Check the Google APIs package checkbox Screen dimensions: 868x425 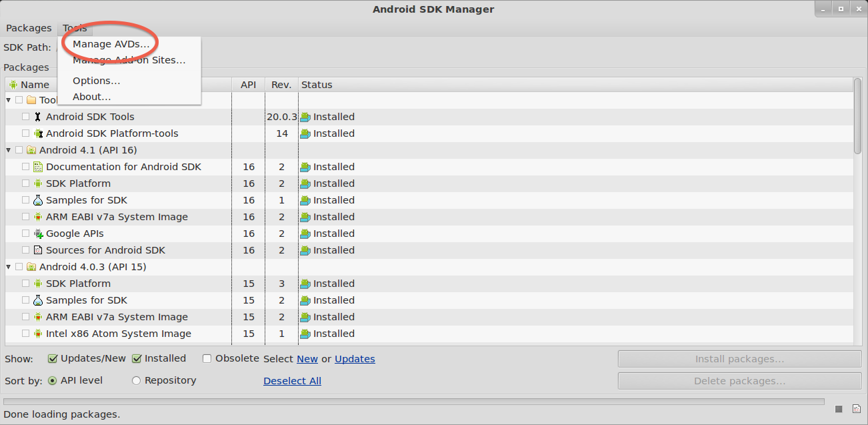tap(25, 234)
